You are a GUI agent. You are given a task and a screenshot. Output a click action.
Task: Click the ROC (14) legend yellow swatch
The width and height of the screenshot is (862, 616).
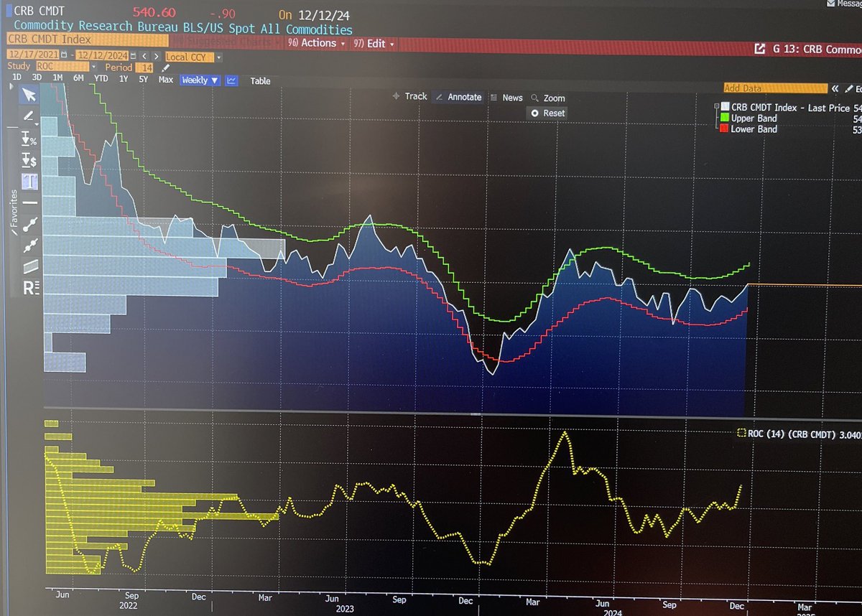coord(741,433)
